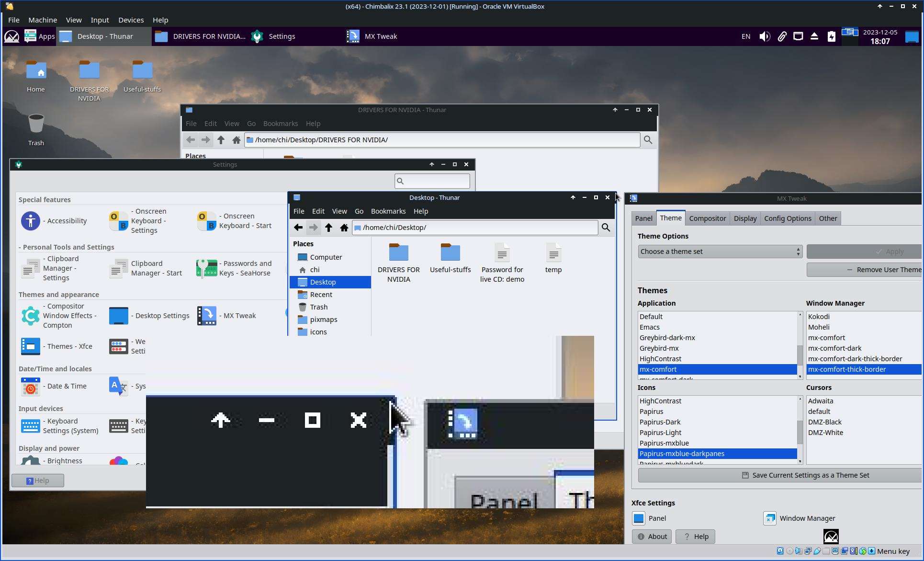Image resolution: width=924 pixels, height=561 pixels.
Task: Open Passwords and Keys SeaHorse
Action: pyautogui.click(x=207, y=268)
